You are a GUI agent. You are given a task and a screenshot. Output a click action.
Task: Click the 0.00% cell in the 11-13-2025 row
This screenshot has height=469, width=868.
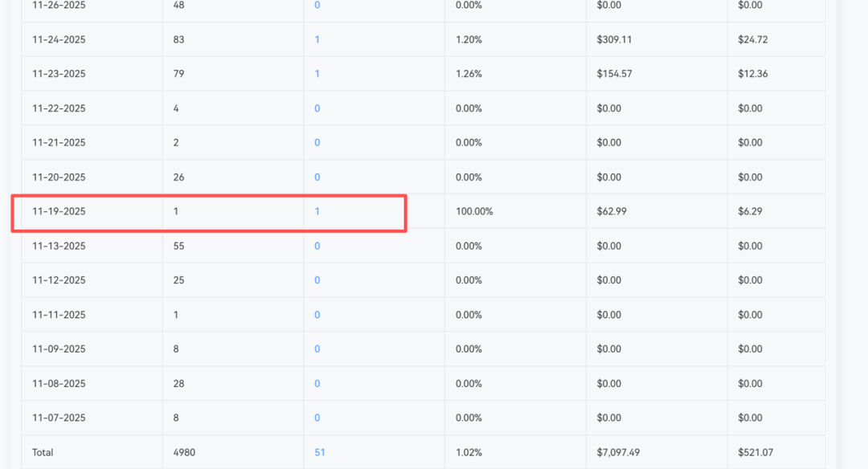coord(469,246)
